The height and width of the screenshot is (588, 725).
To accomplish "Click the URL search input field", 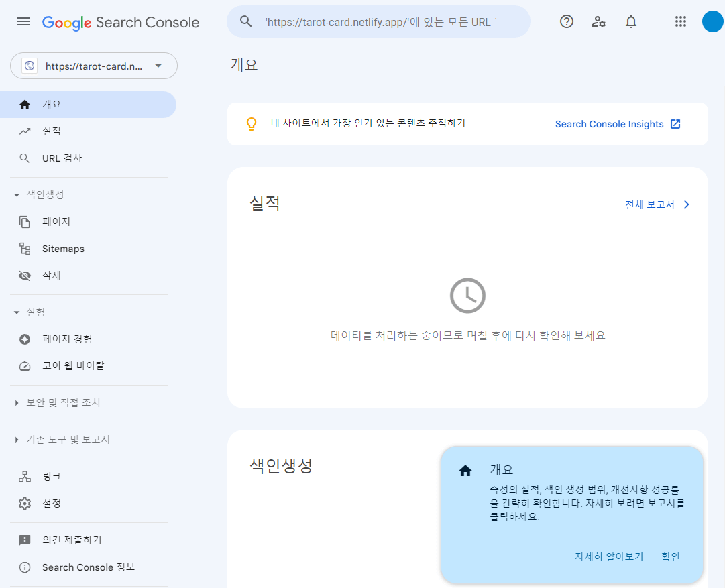I will click(x=379, y=21).
